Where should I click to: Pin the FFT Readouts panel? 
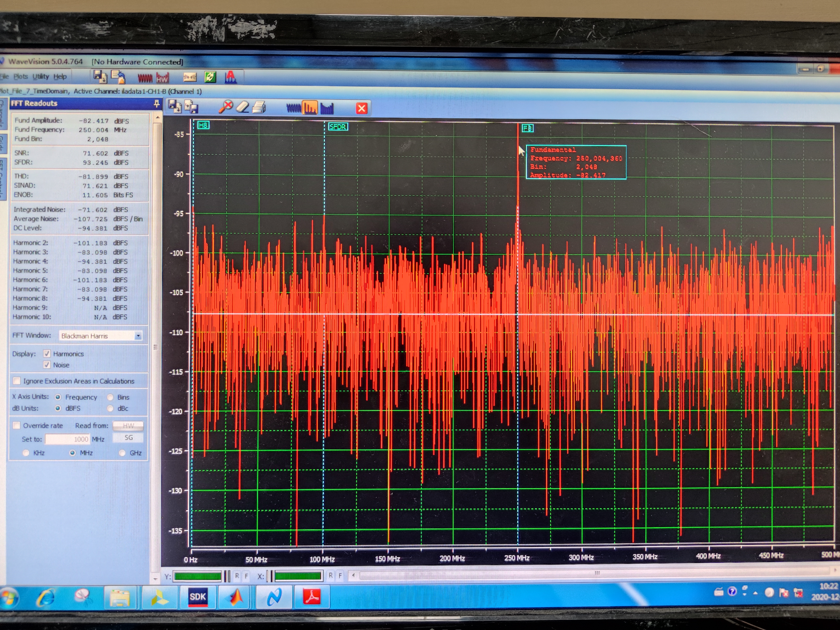point(156,104)
